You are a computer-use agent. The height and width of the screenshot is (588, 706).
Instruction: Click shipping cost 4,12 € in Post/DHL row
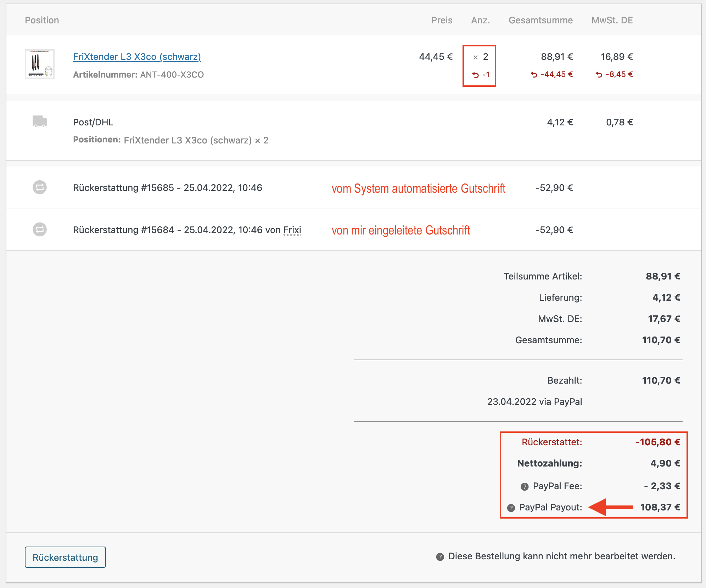pyautogui.click(x=560, y=122)
